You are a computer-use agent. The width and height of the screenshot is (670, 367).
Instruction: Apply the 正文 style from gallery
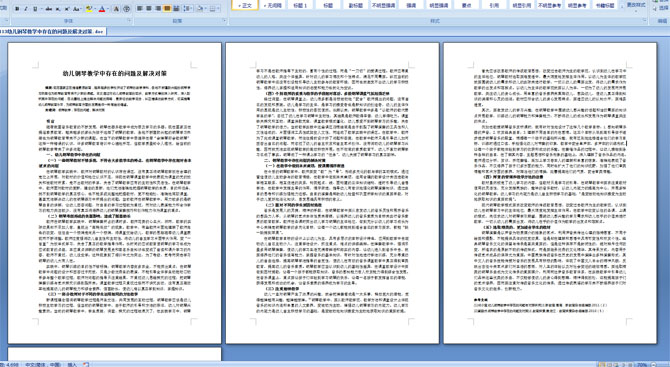pos(245,5)
